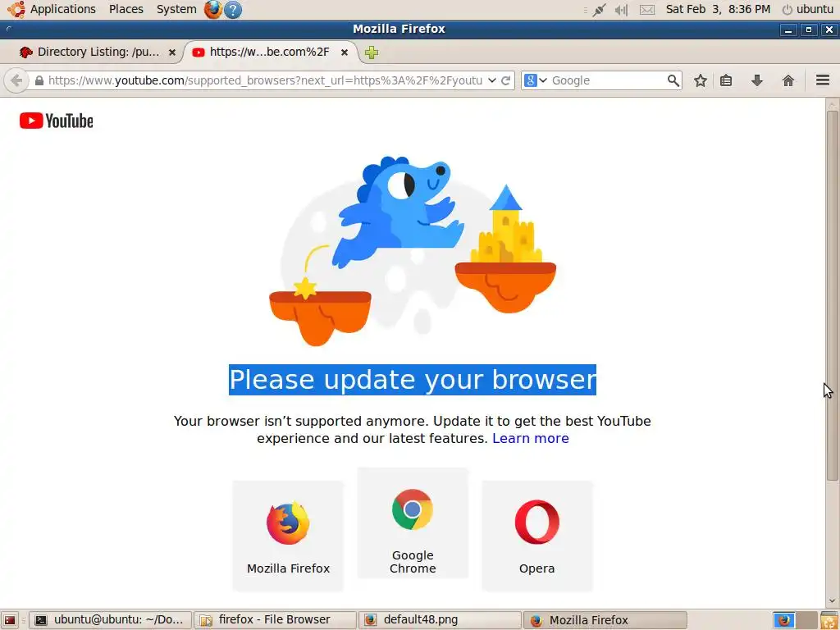
Task: Choose the Google Chrome download card
Action: pos(413,523)
